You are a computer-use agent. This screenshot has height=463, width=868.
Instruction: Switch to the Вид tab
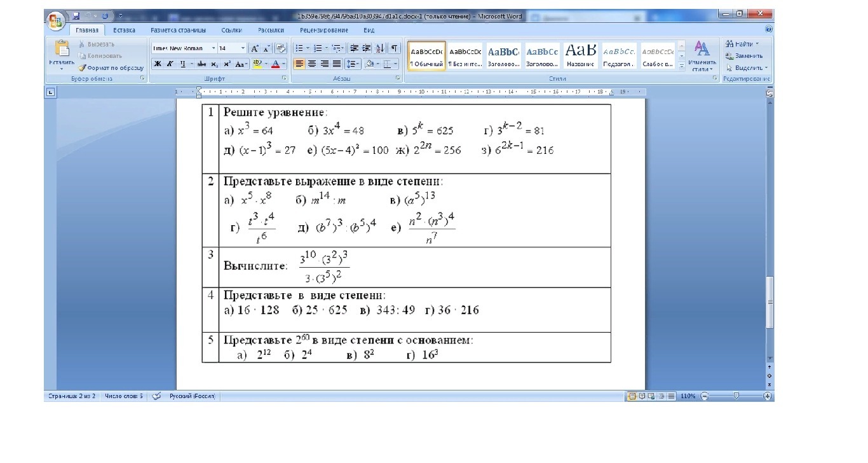pyautogui.click(x=369, y=30)
